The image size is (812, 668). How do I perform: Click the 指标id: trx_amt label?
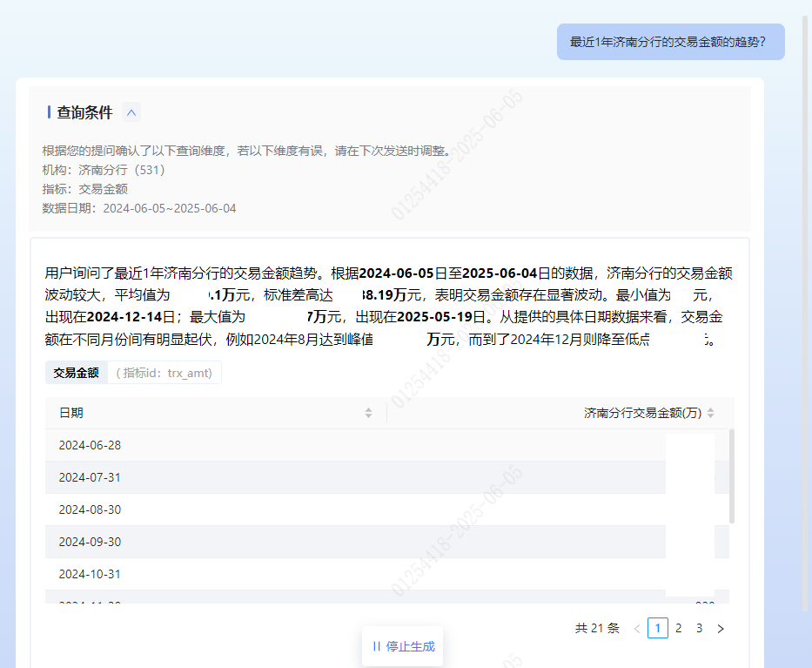pyautogui.click(x=164, y=373)
